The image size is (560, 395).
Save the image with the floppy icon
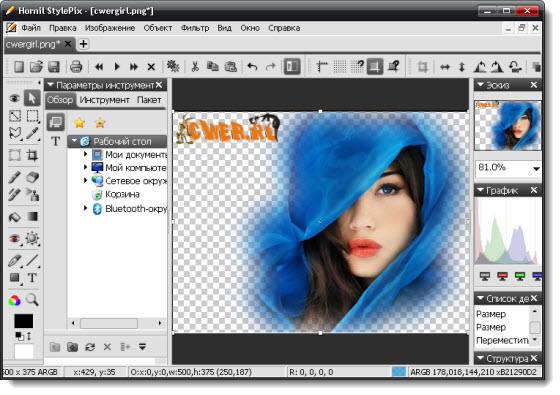(54, 67)
